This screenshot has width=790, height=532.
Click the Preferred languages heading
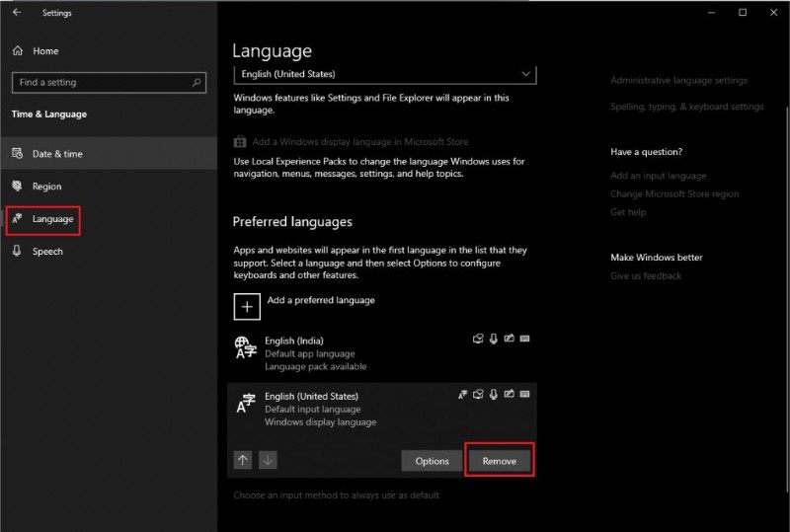pyautogui.click(x=292, y=222)
